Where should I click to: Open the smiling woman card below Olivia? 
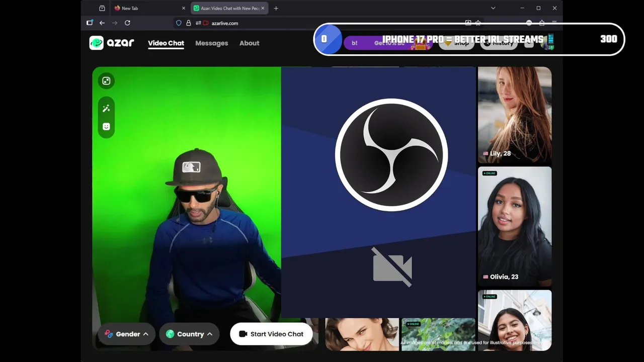(x=514, y=320)
